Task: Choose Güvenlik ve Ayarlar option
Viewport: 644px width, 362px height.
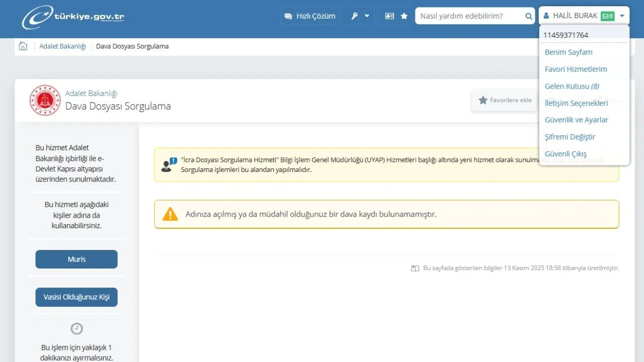Action: [576, 120]
